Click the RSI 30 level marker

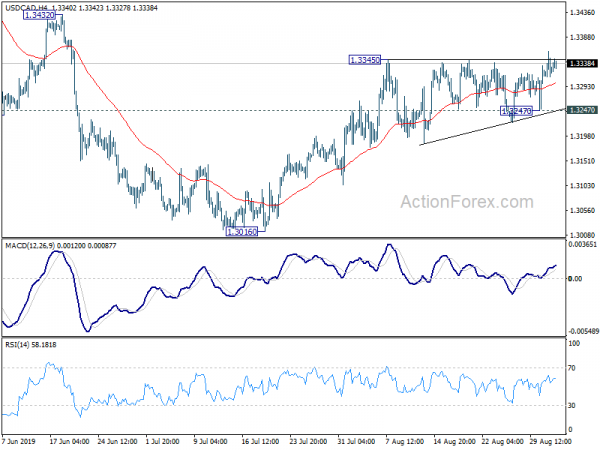(572, 406)
